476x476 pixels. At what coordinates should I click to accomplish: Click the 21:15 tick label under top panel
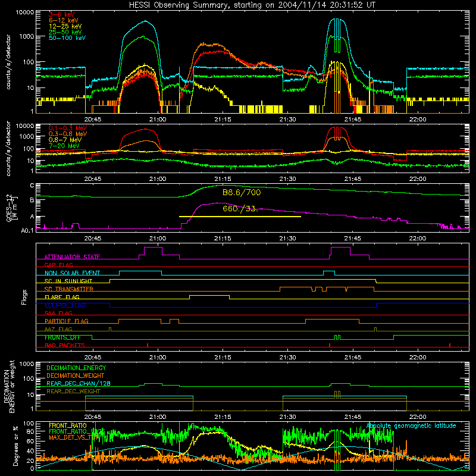[x=223, y=120]
